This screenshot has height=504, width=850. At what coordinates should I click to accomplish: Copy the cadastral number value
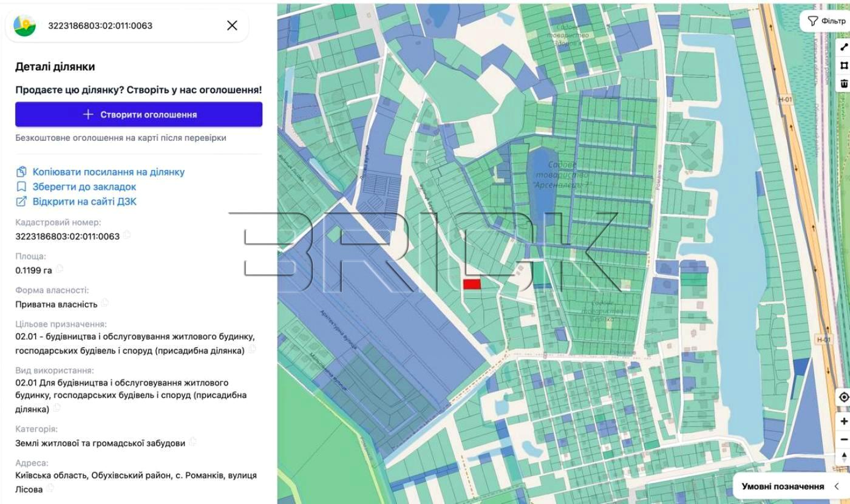click(x=127, y=235)
